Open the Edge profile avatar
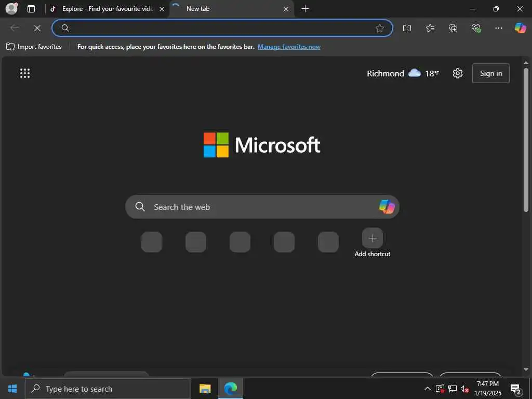The height and width of the screenshot is (399, 532). coord(12,8)
